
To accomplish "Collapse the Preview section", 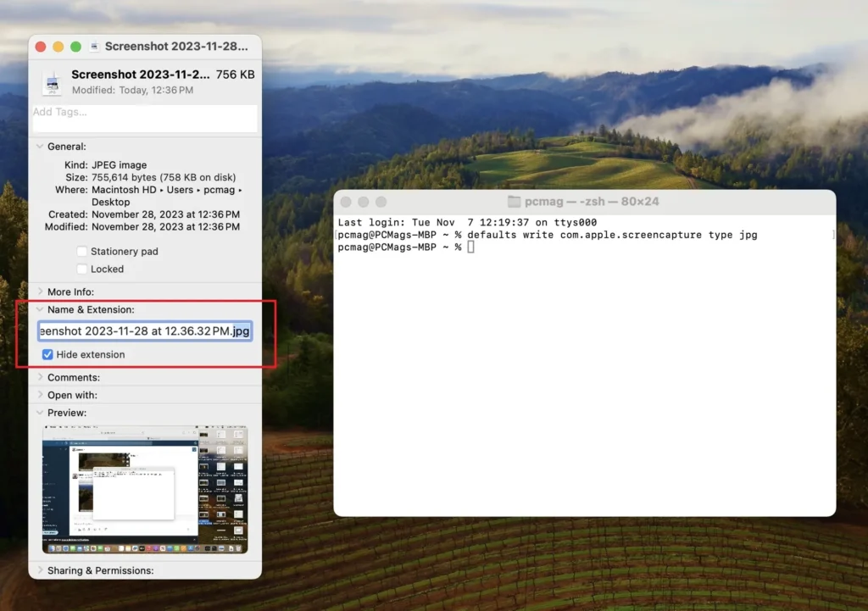I will coord(39,413).
